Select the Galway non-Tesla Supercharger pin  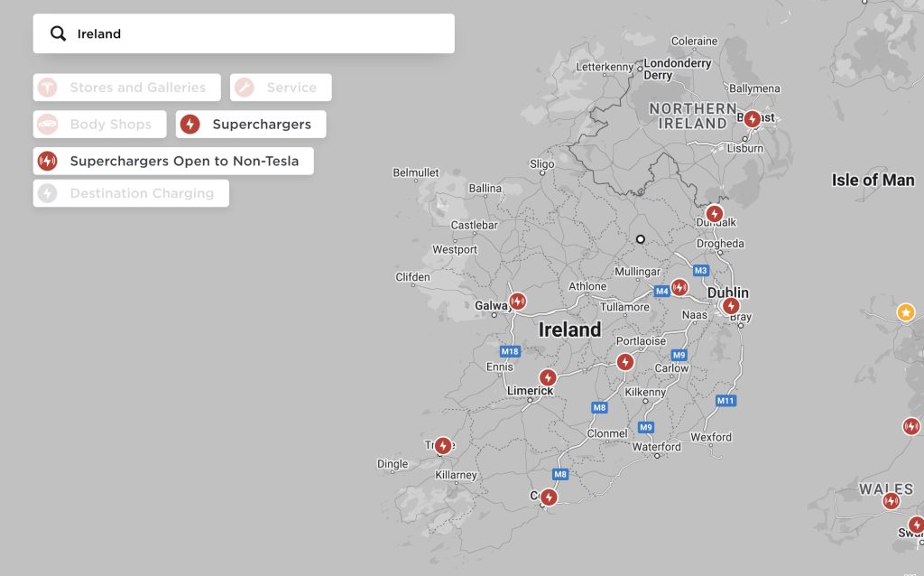(517, 302)
